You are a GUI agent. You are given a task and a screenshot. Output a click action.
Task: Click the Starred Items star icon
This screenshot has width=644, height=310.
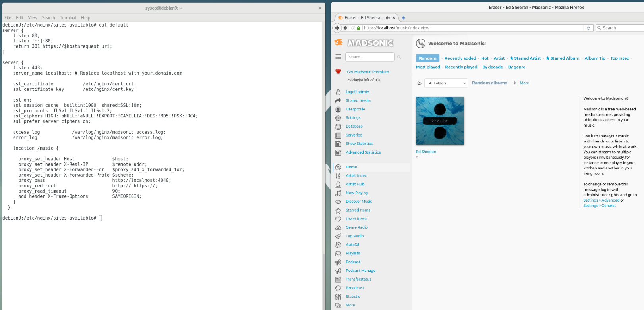[x=338, y=210]
